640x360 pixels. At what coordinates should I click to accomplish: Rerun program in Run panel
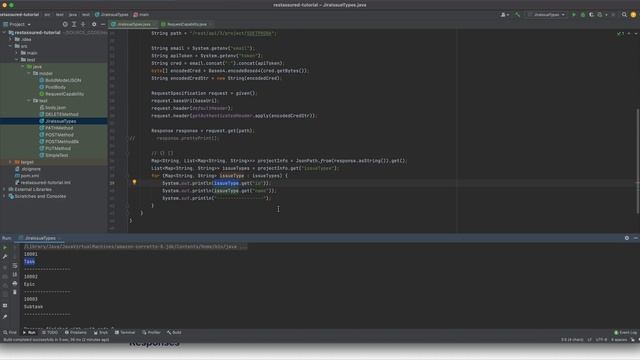coord(5,247)
